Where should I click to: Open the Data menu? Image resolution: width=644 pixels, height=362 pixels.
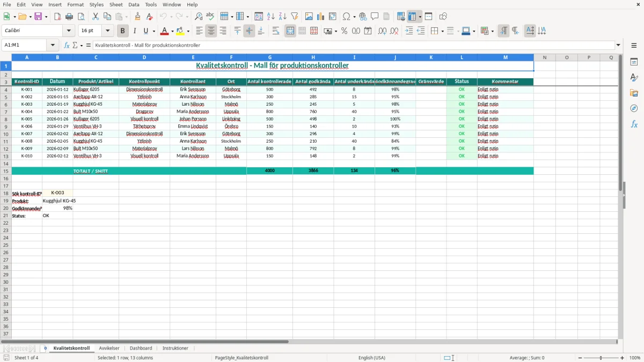pos(134,4)
